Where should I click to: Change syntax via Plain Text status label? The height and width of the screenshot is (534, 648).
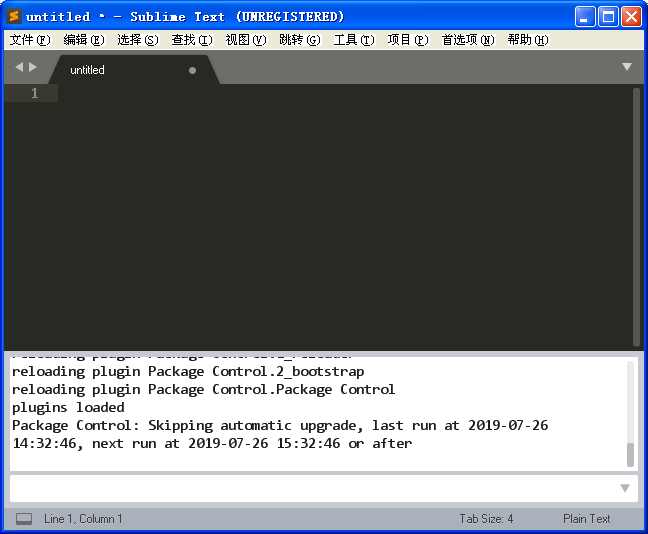tap(586, 519)
